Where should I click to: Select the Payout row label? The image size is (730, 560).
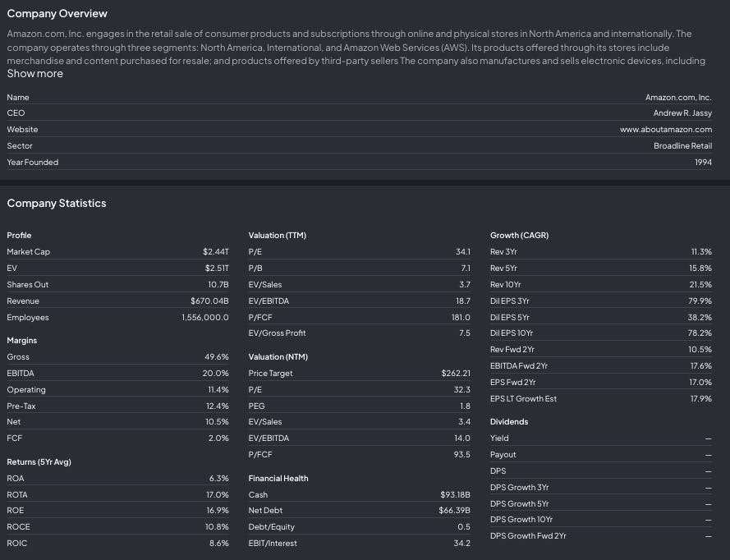pos(503,454)
